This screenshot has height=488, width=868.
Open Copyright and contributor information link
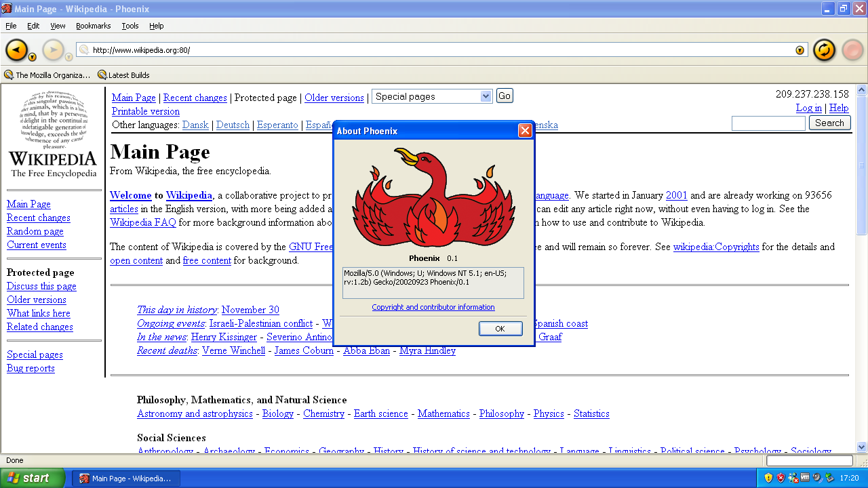click(433, 307)
